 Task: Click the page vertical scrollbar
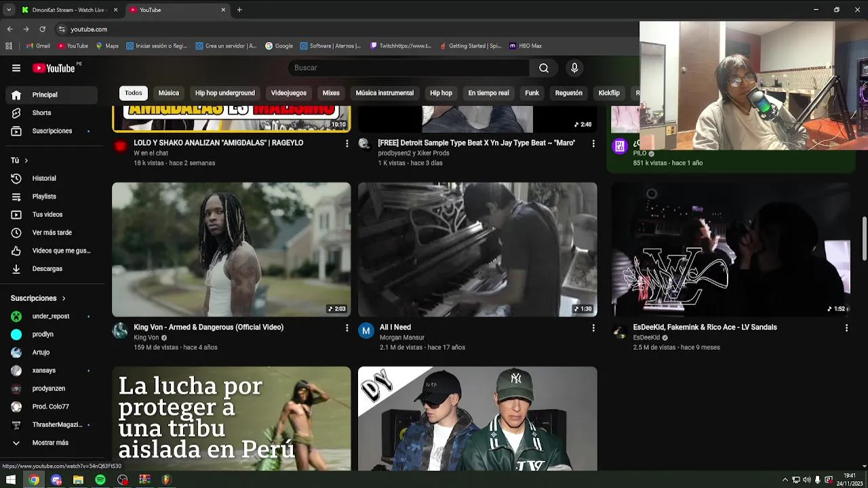(x=864, y=239)
